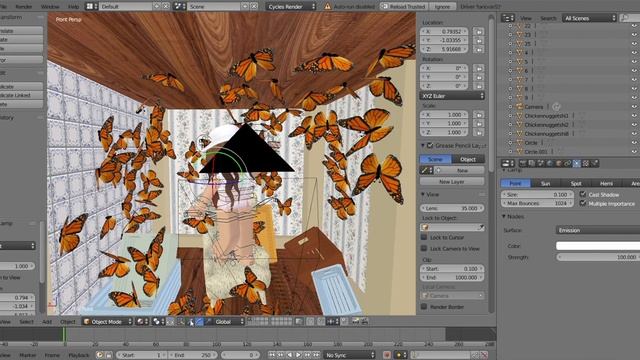Open the Texture properties tab icon

coord(585,163)
